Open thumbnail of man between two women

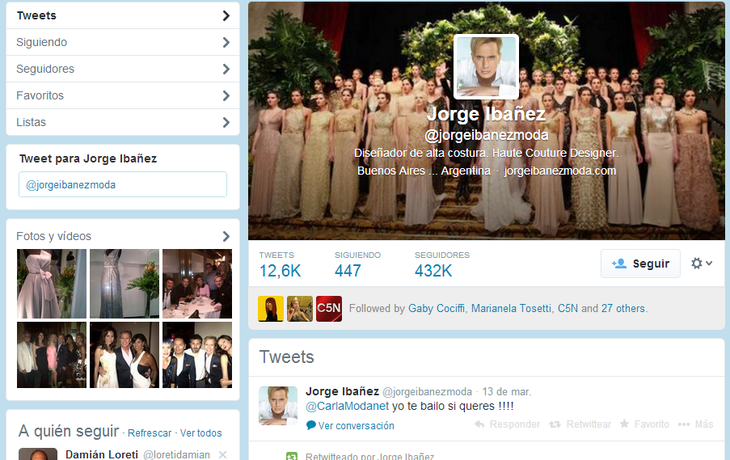click(x=124, y=355)
